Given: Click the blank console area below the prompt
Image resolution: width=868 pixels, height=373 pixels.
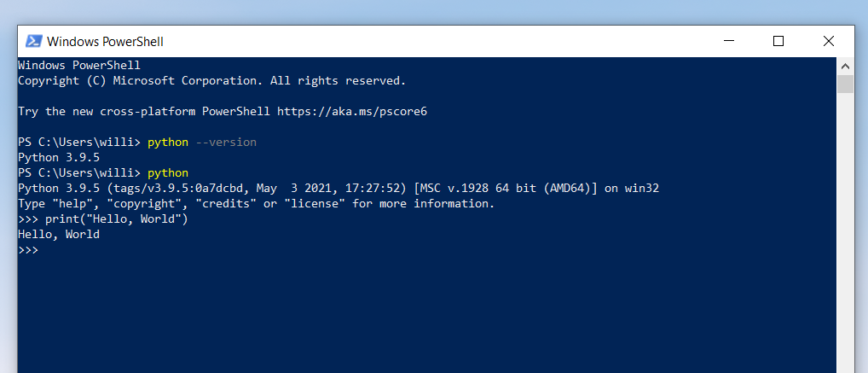Looking at the screenshot, I should pyautogui.click(x=426, y=316).
